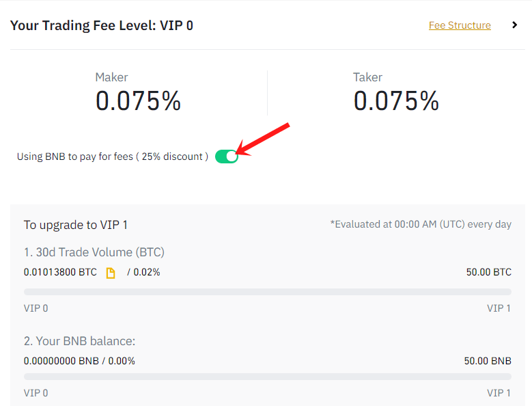
Task: Click the 0.01013800 BTC volume amount
Action: coord(60,272)
